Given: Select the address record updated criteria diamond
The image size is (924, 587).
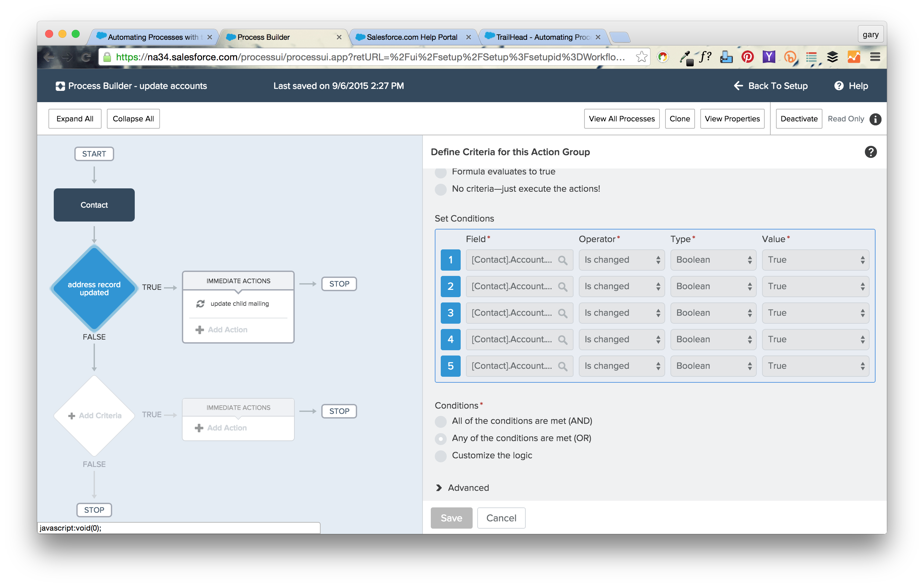Looking at the screenshot, I should point(94,288).
